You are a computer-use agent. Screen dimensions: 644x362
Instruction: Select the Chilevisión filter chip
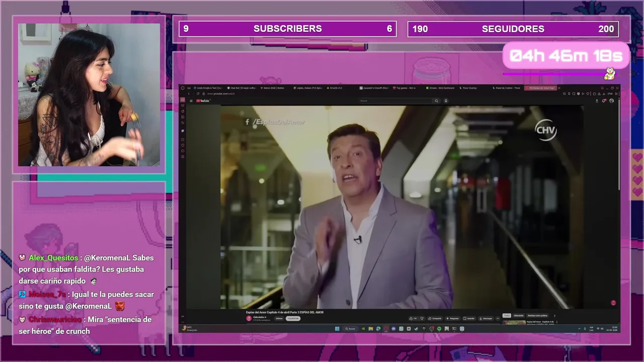click(x=519, y=316)
